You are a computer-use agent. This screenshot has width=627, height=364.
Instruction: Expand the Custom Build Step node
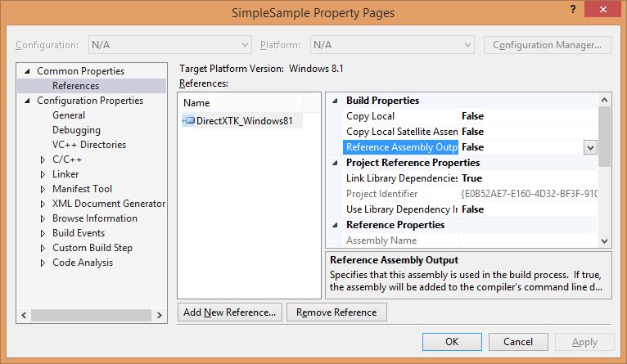tap(43, 248)
